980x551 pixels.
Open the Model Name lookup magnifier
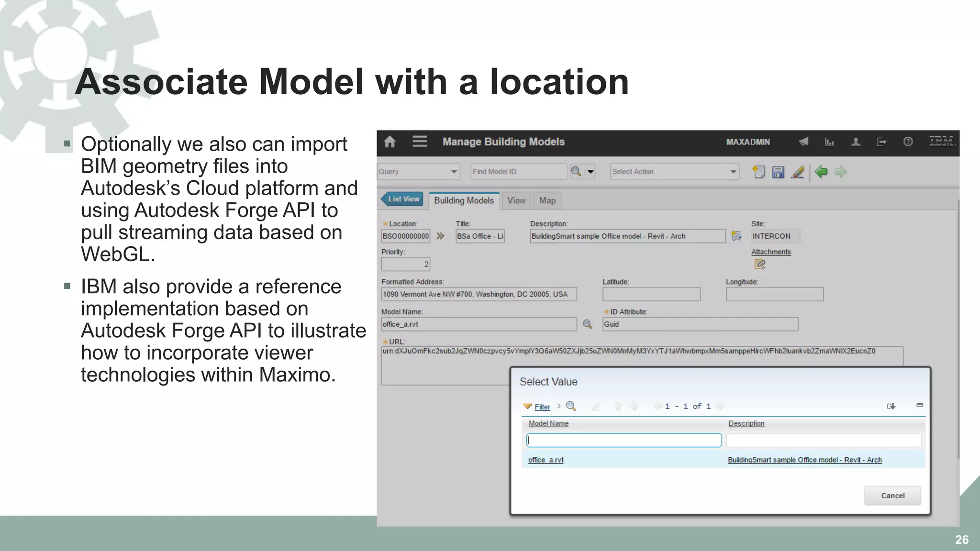(588, 324)
